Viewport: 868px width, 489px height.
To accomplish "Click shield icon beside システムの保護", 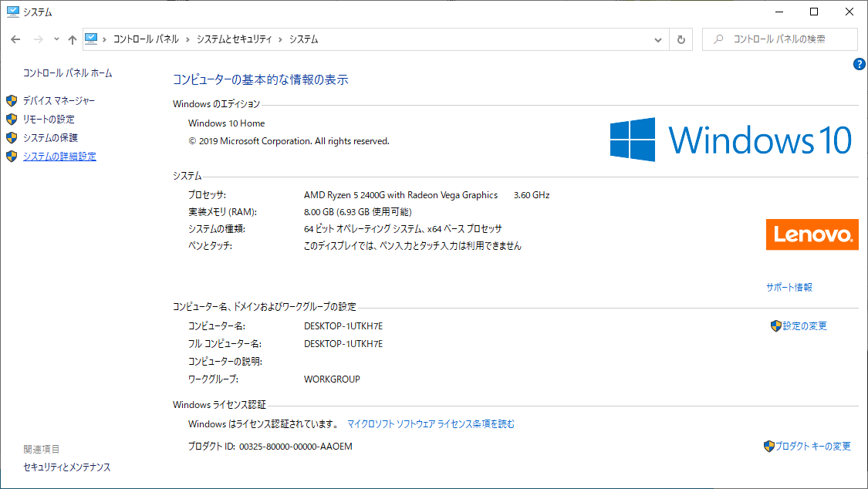I will [x=12, y=138].
